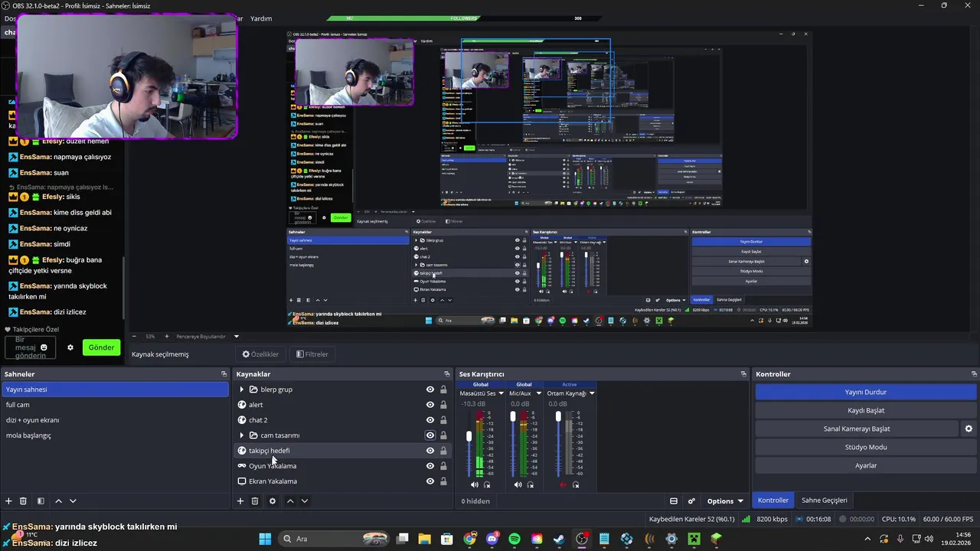Image resolution: width=980 pixels, height=551 pixels.
Task: Toggle cam tasarımı visibility eye
Action: pyautogui.click(x=430, y=435)
